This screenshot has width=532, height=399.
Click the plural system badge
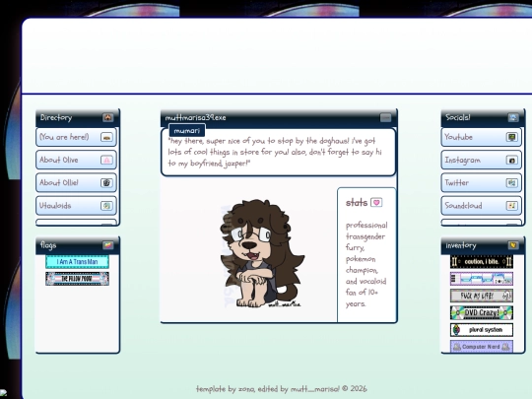click(482, 330)
